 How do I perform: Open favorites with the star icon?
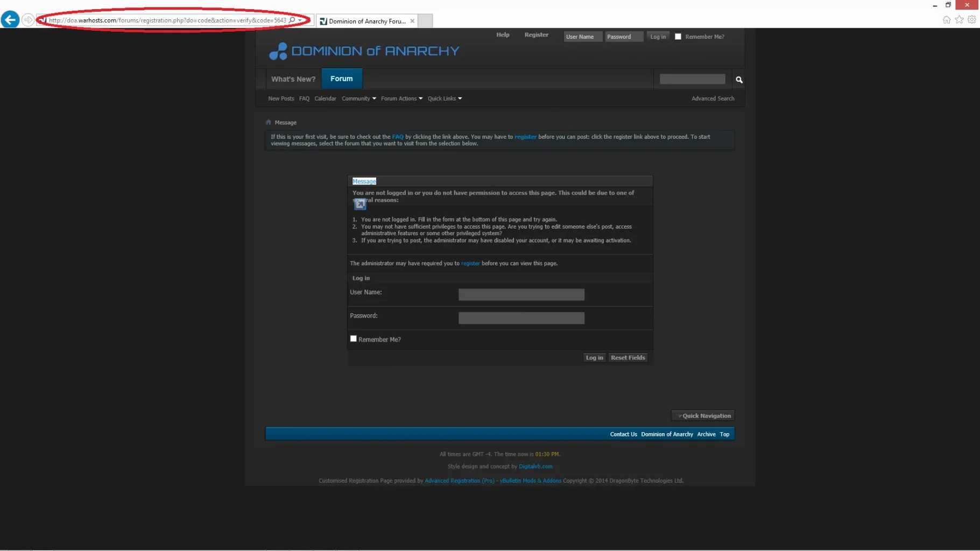(x=959, y=20)
